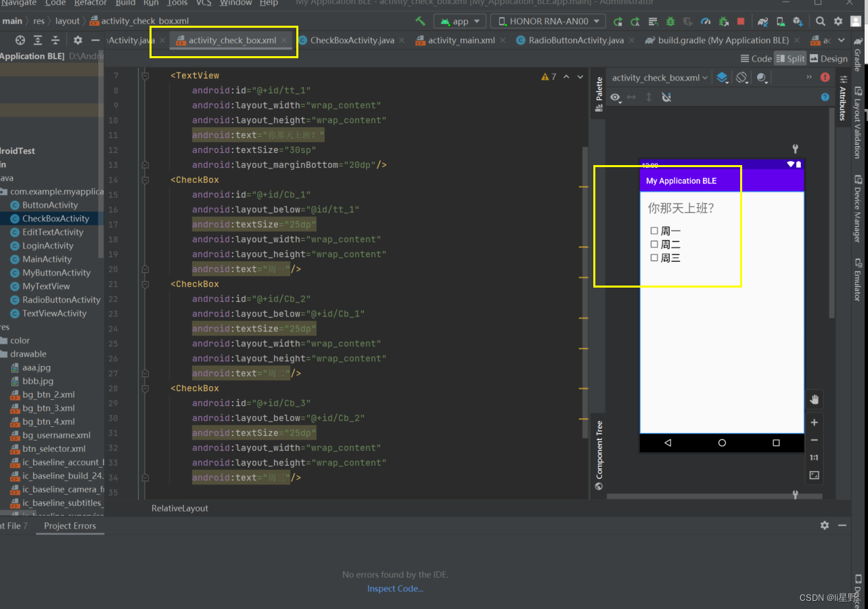The width and height of the screenshot is (868, 609).
Task: Sync project with Gradle files elephant icon
Action: coord(762,22)
